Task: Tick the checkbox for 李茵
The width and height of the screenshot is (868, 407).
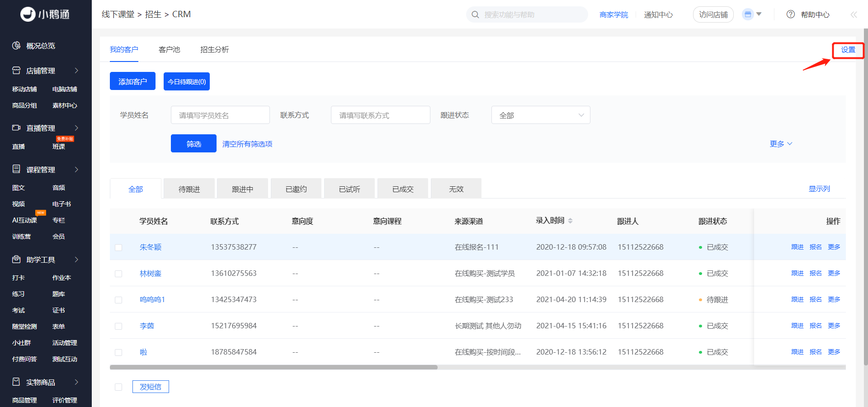Action: point(118,326)
